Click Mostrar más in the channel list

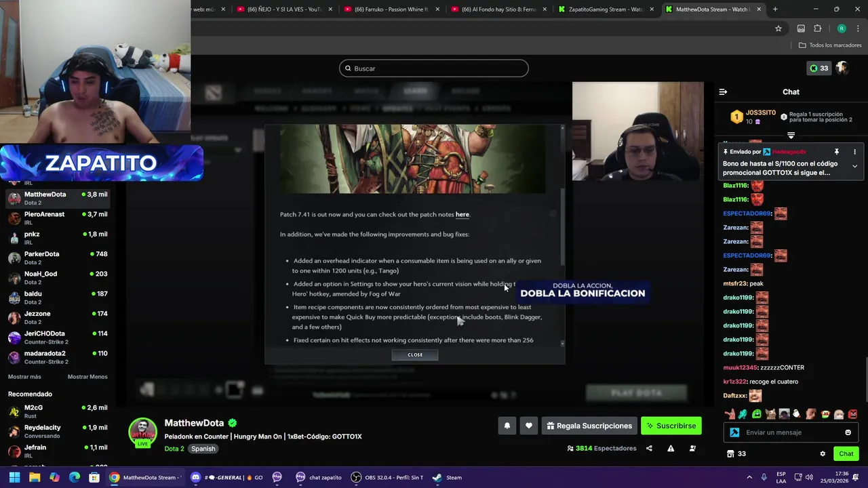coord(24,377)
